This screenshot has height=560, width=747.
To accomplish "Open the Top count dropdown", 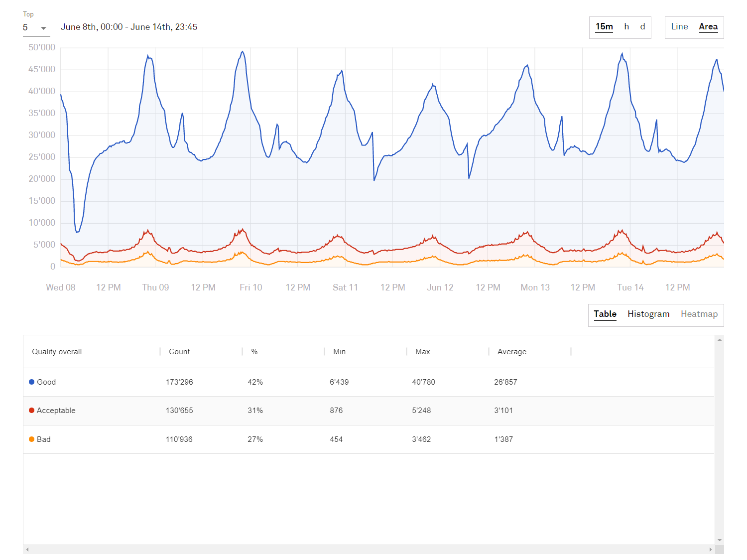I will [x=36, y=28].
